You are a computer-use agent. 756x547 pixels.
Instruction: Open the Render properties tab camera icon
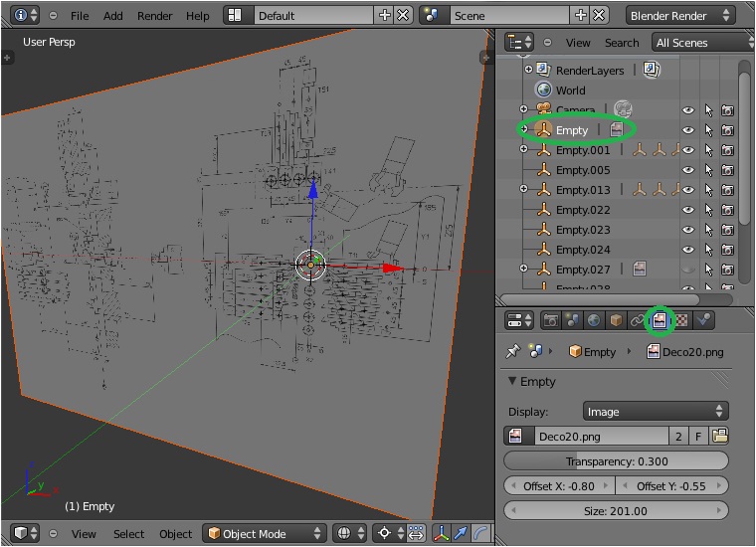(550, 320)
